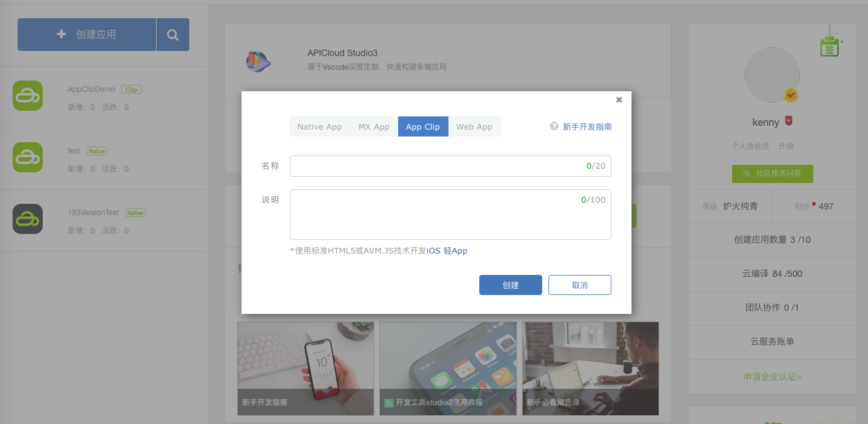Switch to the Native App tab
Screen dimensions: 868x424
point(320,126)
